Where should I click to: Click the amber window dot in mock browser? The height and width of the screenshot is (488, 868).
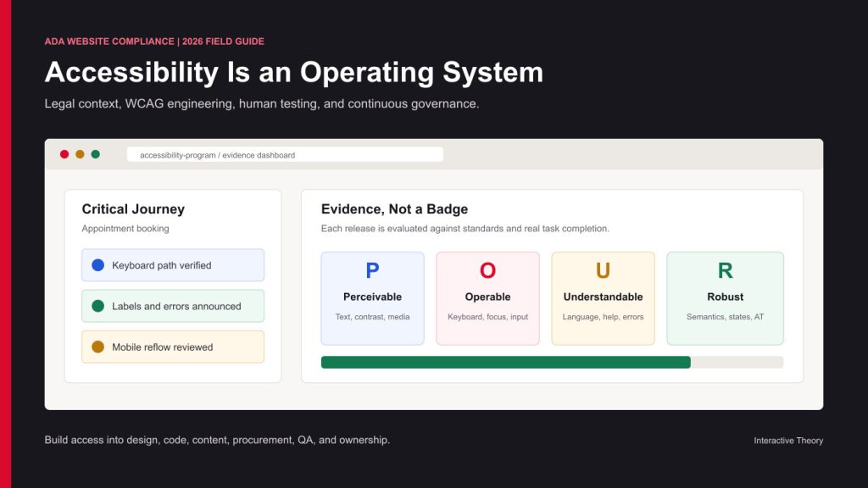point(80,154)
